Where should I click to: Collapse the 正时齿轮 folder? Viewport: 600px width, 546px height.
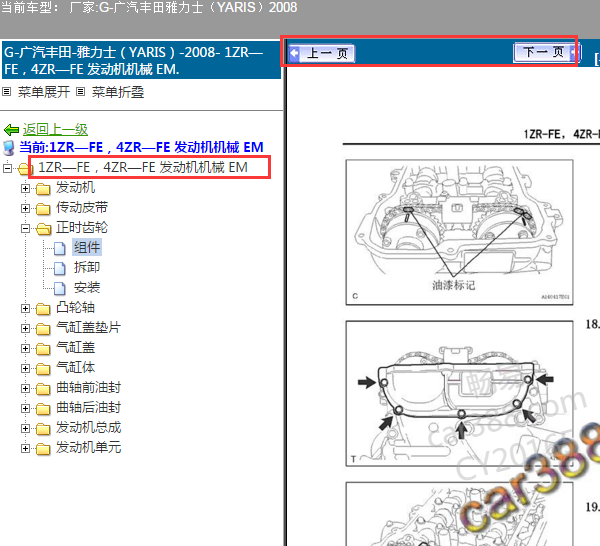tap(25, 228)
